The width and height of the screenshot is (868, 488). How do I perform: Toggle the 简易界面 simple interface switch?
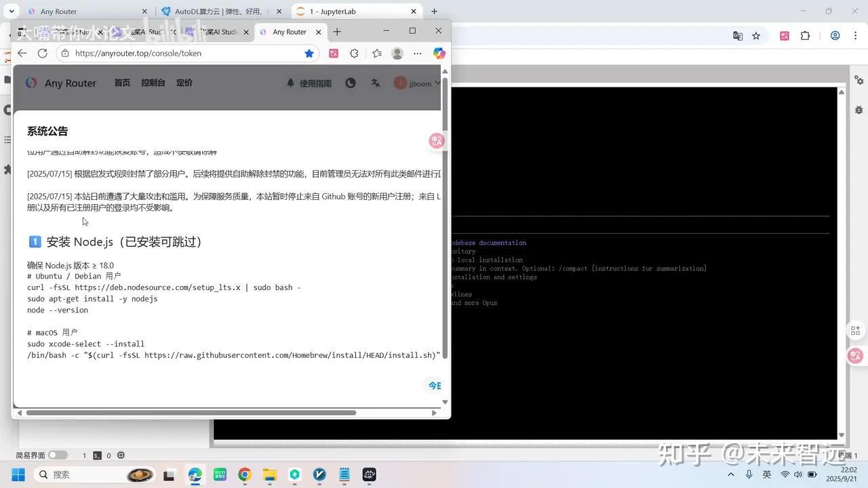tap(58, 455)
